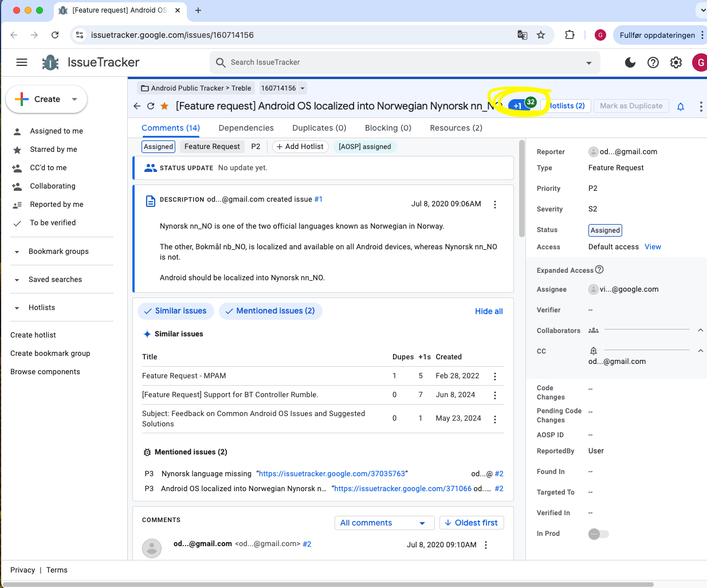Click in the Search IssueTracker field
Screen dimensions: 707x588
tap(405, 62)
